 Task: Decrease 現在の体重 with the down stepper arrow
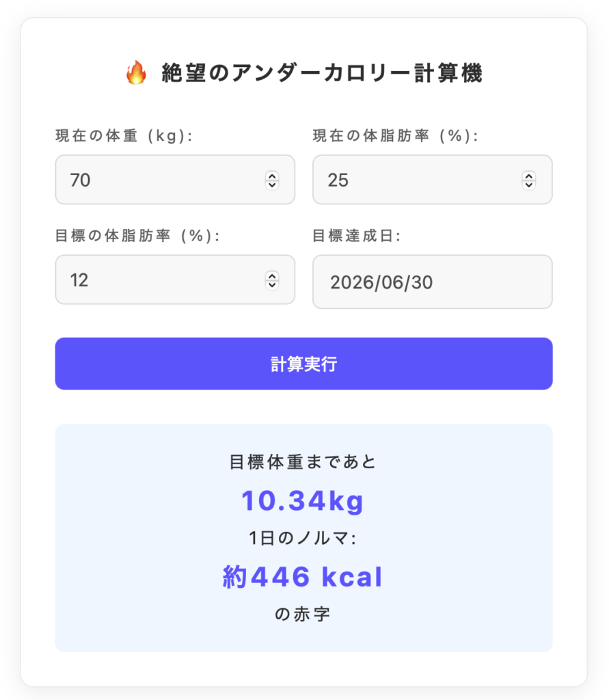(272, 185)
